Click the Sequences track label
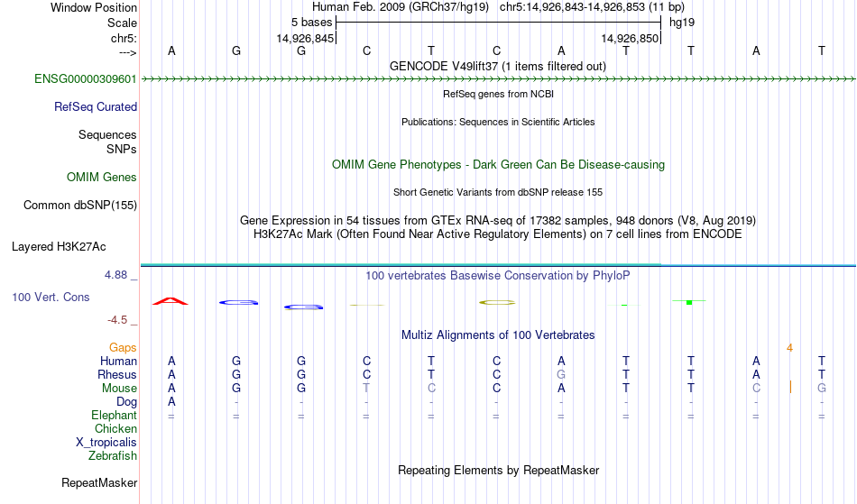The height and width of the screenshot is (504, 857). (107, 135)
